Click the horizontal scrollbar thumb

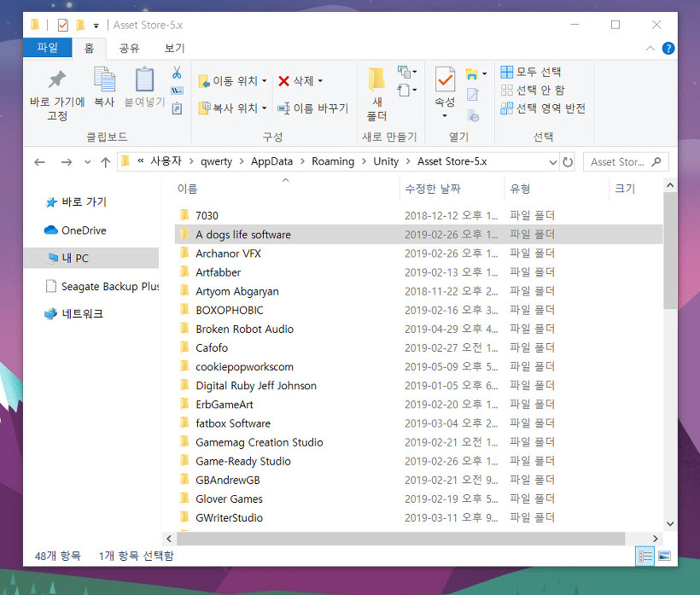[400, 539]
